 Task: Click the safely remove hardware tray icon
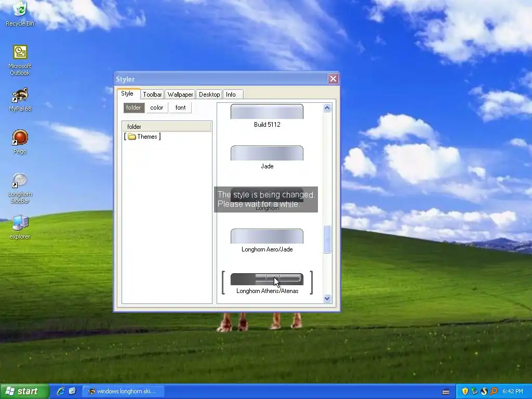(x=474, y=391)
